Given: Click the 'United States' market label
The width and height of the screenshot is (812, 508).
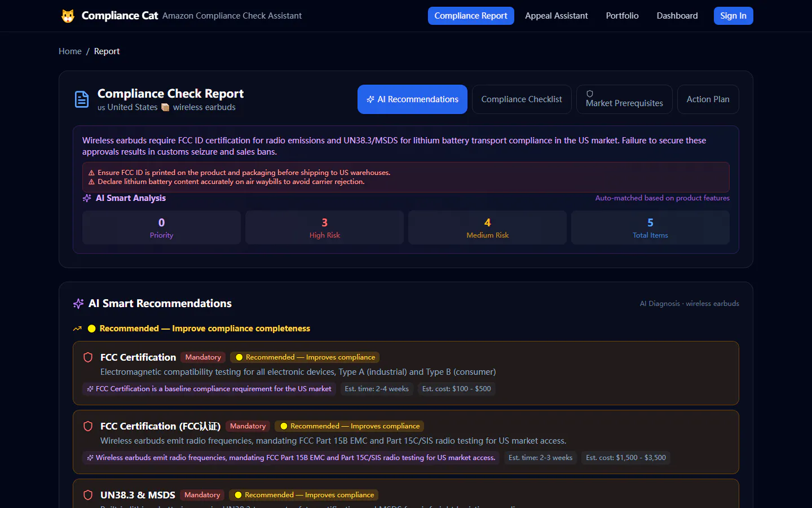Looking at the screenshot, I should tap(133, 107).
